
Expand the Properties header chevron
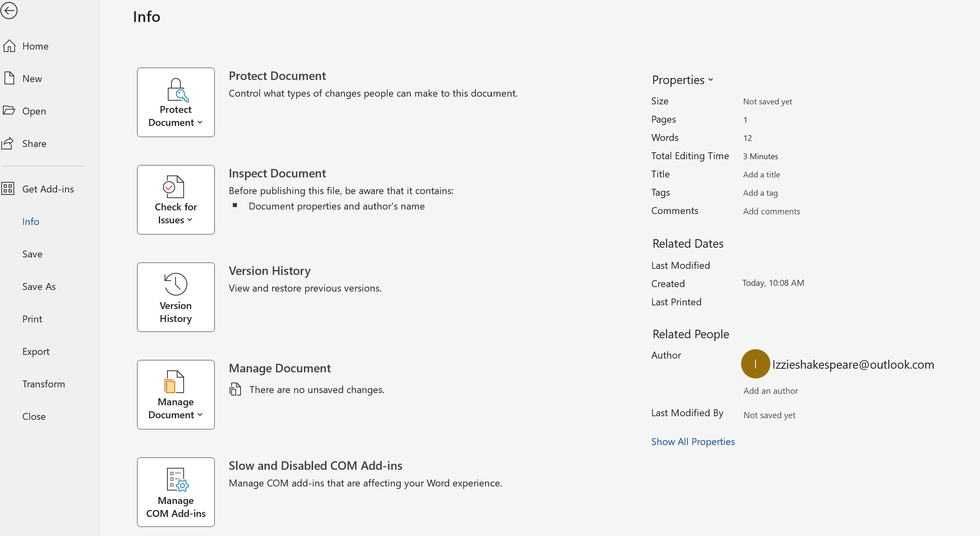click(x=710, y=80)
